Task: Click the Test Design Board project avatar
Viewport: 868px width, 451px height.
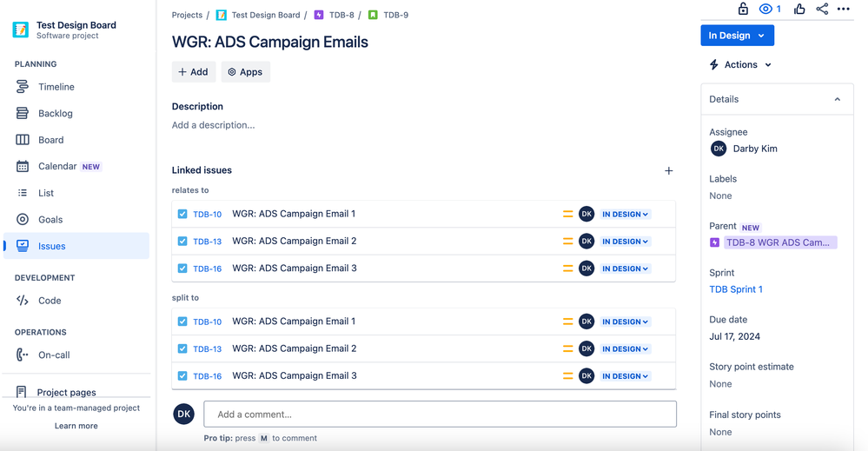Action: coord(21,30)
